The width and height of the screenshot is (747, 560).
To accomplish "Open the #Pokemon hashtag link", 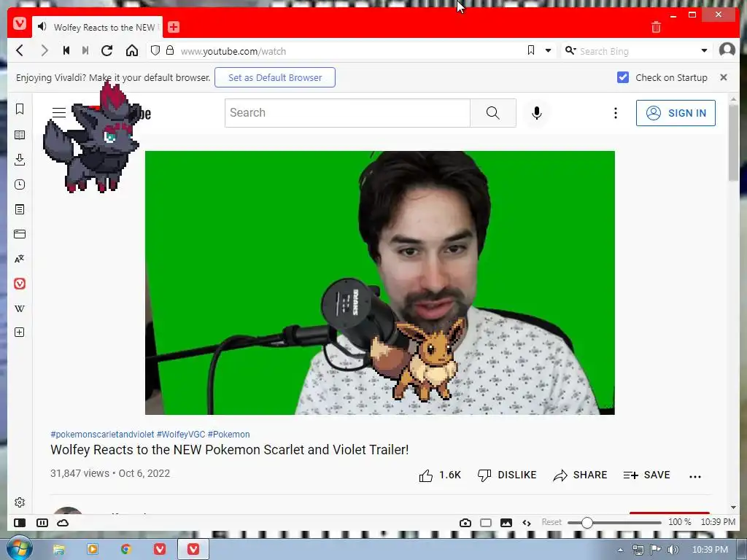I will point(228,435).
